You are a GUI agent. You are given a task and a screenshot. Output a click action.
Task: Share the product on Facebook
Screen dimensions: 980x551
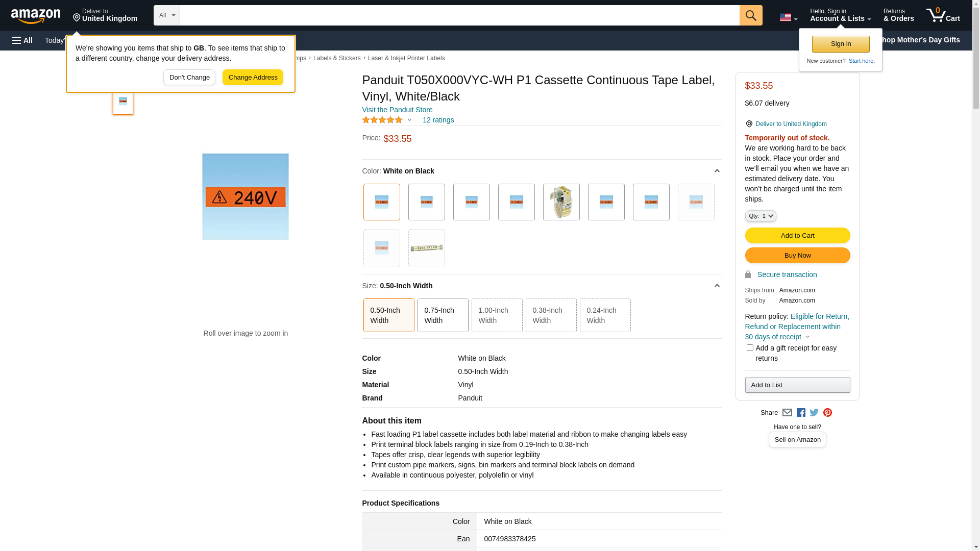point(801,413)
